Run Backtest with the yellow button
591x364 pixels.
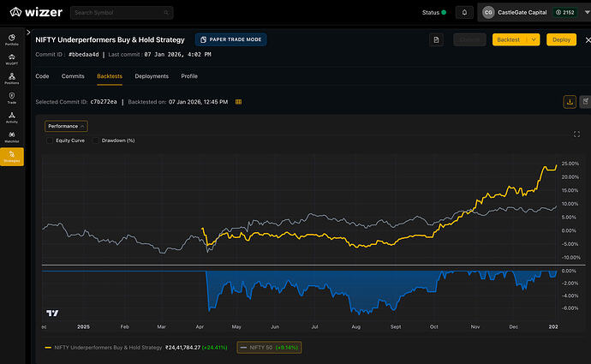point(510,39)
